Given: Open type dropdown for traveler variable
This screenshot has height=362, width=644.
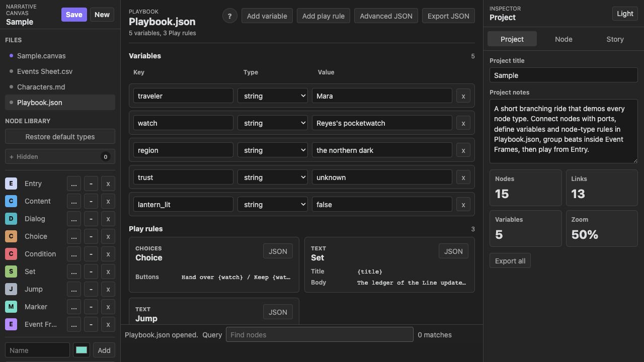Looking at the screenshot, I should click(x=273, y=96).
